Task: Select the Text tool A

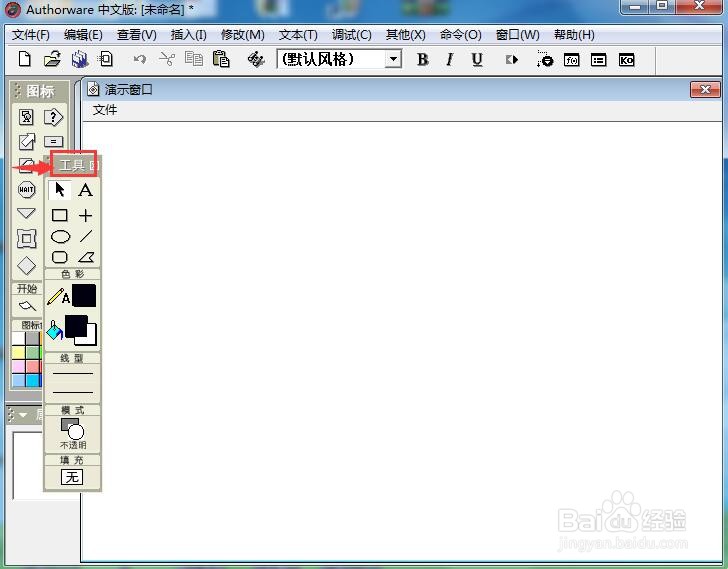Action: (x=85, y=190)
